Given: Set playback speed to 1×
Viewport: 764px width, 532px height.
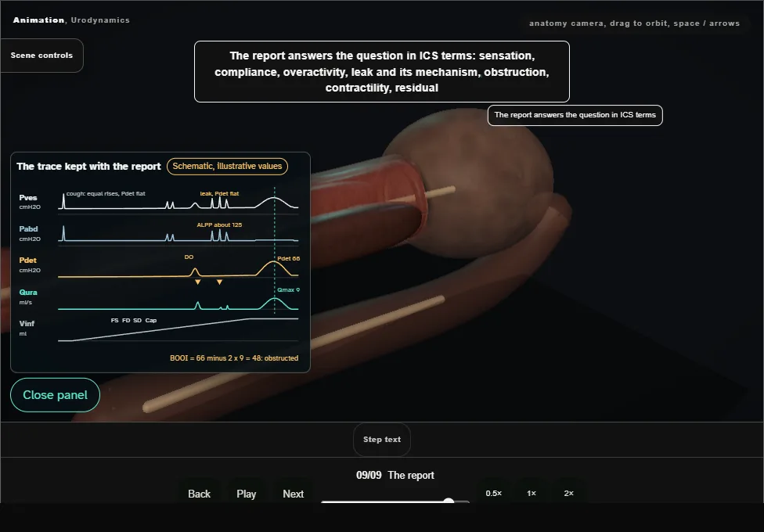Looking at the screenshot, I should [532, 494].
